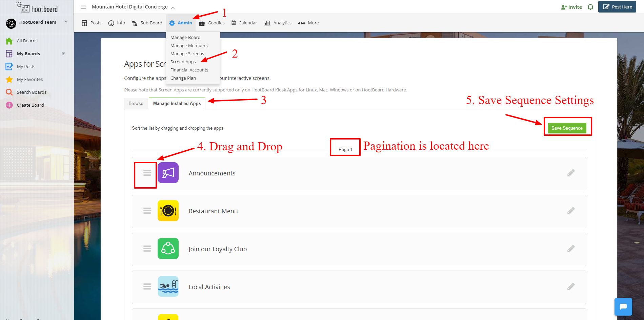This screenshot has width=644, height=320.
Task: Expand the My Boards plus toggle
Action: point(63,54)
